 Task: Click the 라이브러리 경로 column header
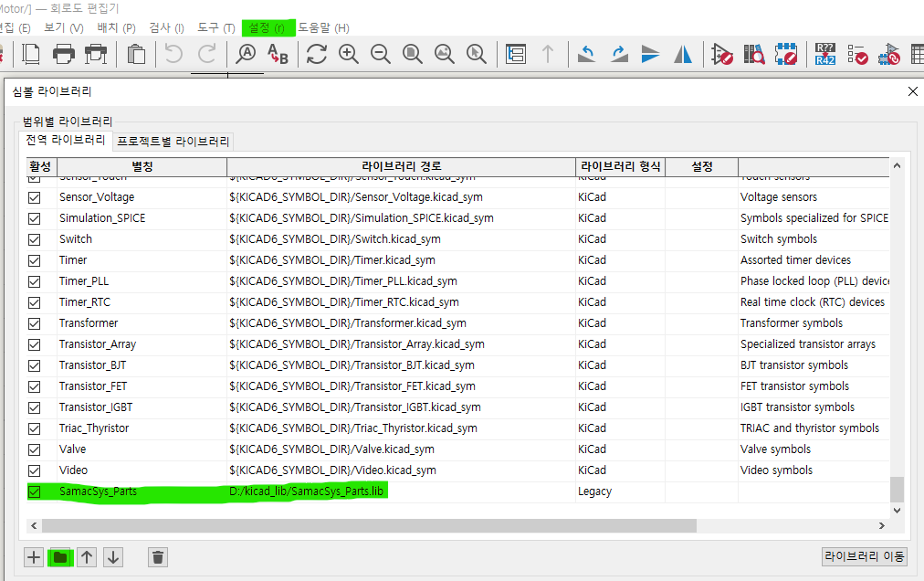click(x=402, y=167)
